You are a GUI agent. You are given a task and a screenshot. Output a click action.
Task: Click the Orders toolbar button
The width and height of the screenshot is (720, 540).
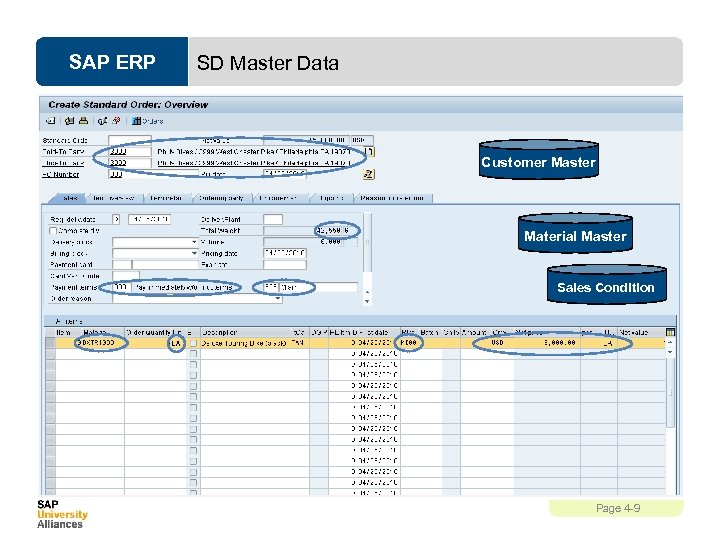(x=148, y=121)
